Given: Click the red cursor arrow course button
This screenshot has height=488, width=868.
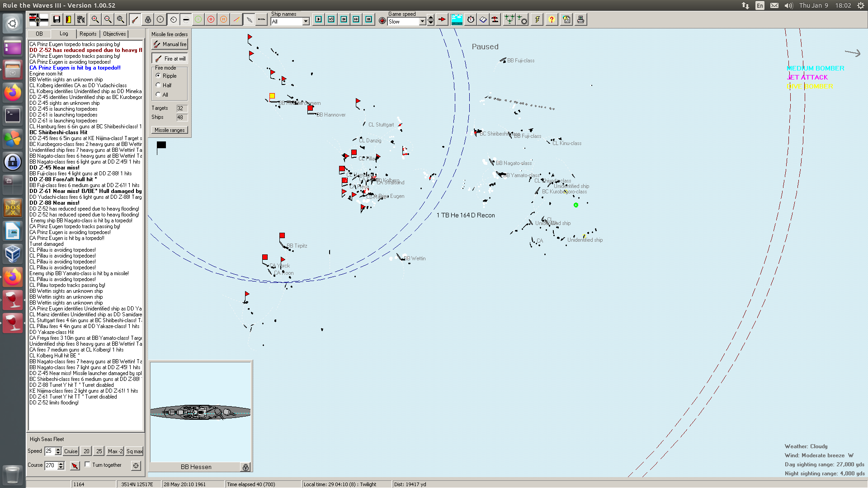Looking at the screenshot, I should [75, 465].
